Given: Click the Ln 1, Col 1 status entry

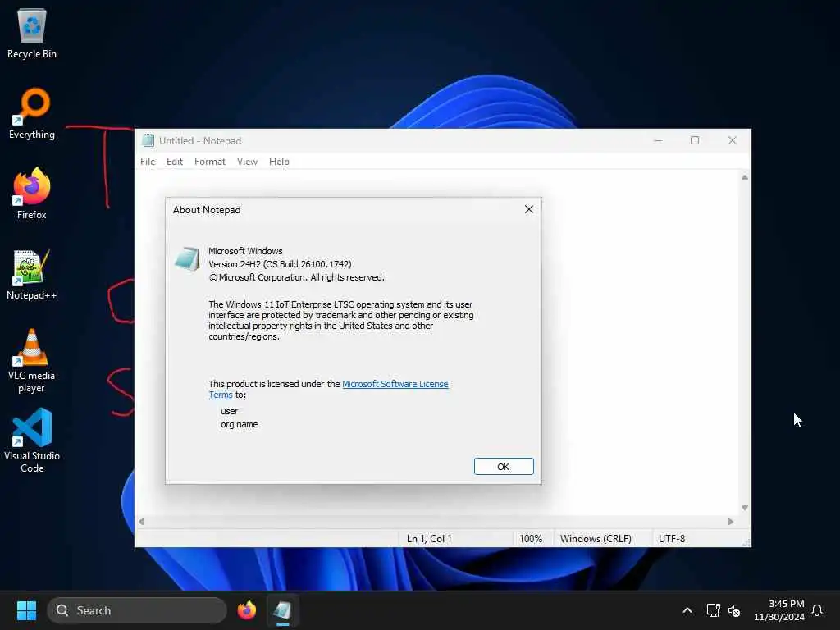Looking at the screenshot, I should pyautogui.click(x=429, y=538).
